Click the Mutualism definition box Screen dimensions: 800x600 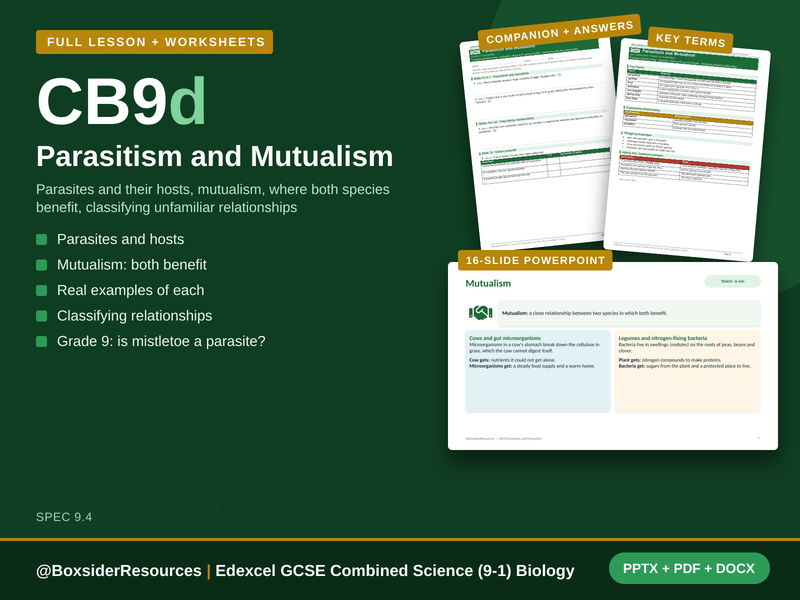[629, 313]
